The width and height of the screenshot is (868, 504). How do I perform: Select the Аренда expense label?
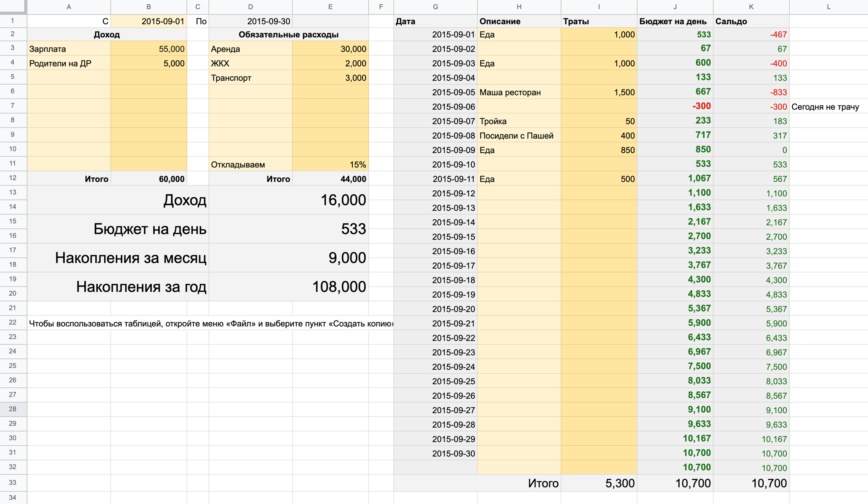(250, 49)
